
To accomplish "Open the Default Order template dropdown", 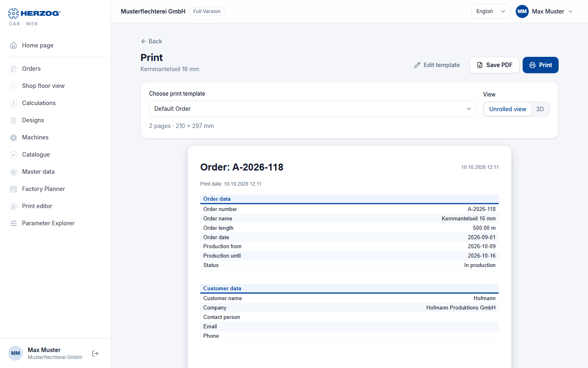I will coord(312,109).
